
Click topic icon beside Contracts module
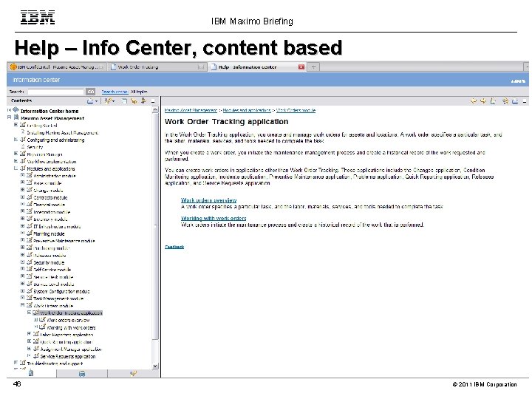coord(30,197)
